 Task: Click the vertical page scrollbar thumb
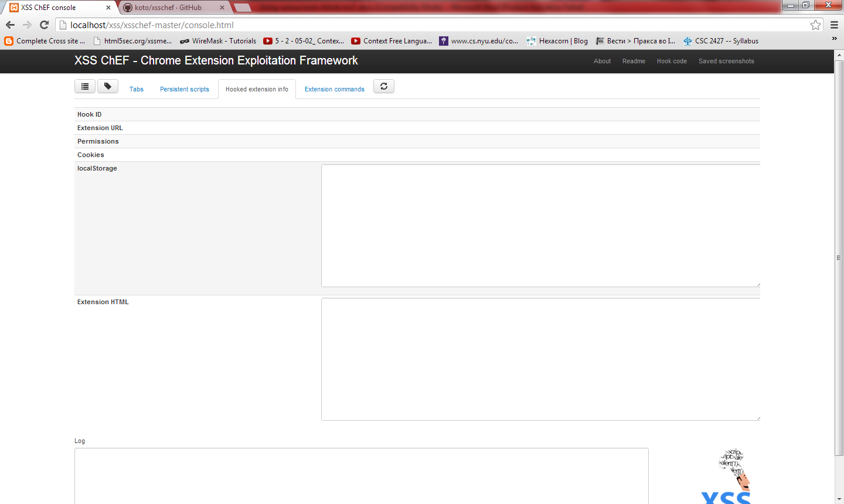839,257
